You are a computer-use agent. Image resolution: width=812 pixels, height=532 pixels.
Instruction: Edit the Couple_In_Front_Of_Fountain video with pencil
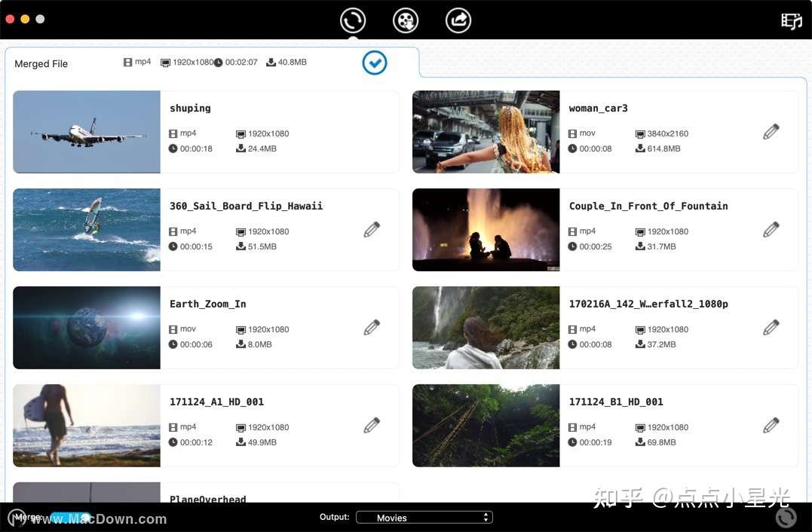tap(771, 230)
